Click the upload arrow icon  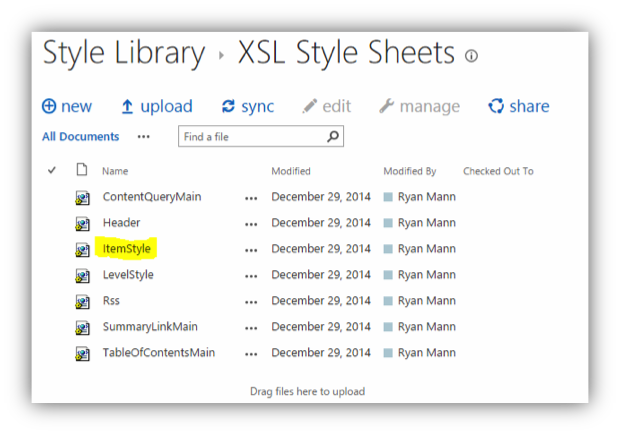click(127, 106)
